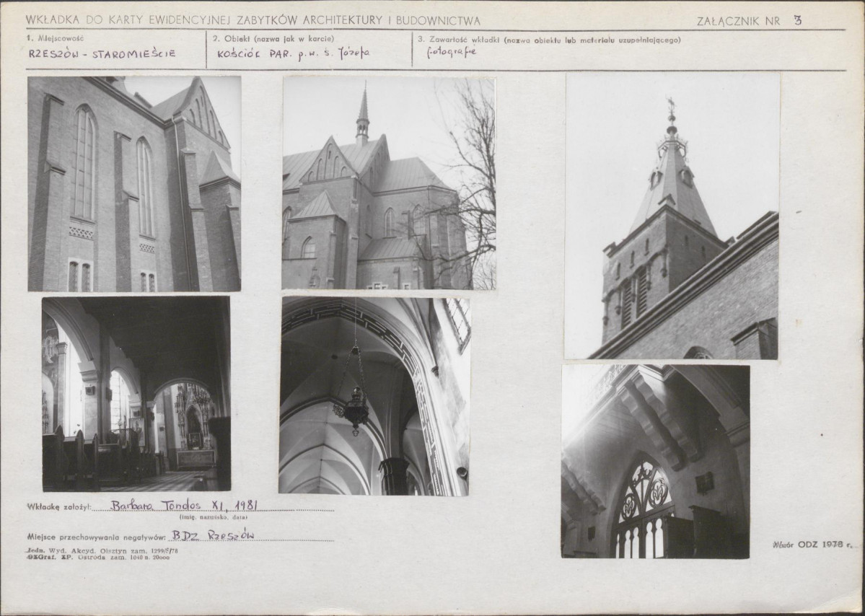Click the handwritten 'fotografie' entry
865x616 pixels.
coord(451,53)
